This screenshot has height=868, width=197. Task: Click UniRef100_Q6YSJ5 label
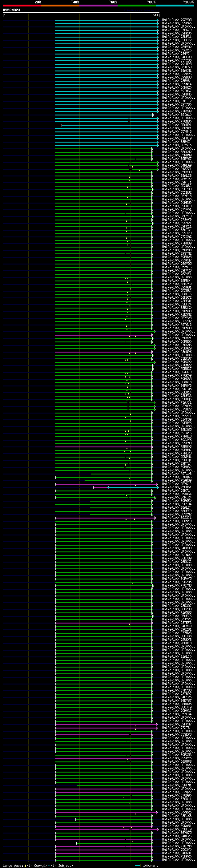point(177,145)
